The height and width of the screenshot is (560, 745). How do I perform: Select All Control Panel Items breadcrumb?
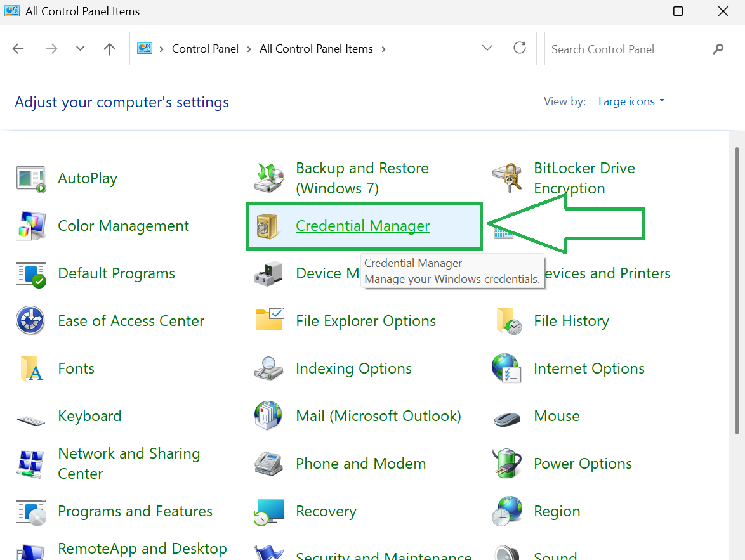[316, 48]
